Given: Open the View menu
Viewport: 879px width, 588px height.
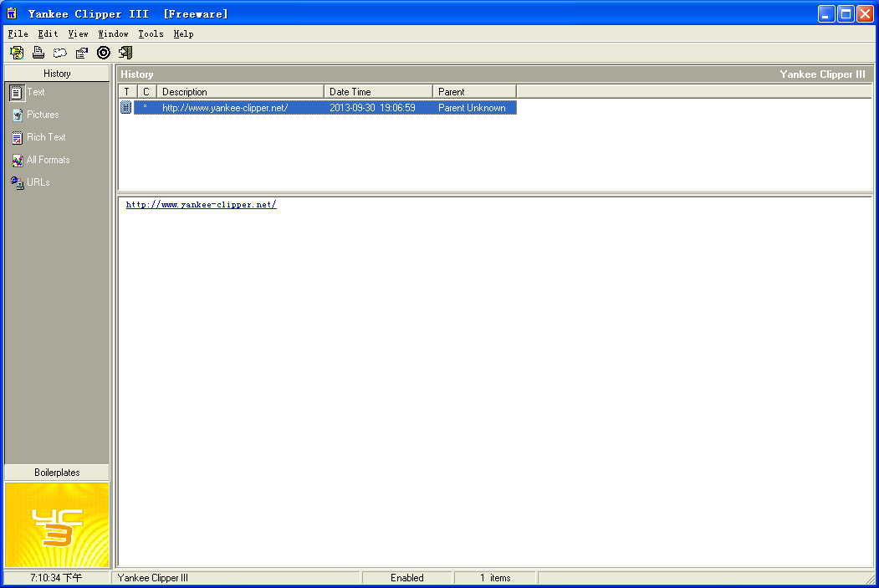Looking at the screenshot, I should click(78, 33).
